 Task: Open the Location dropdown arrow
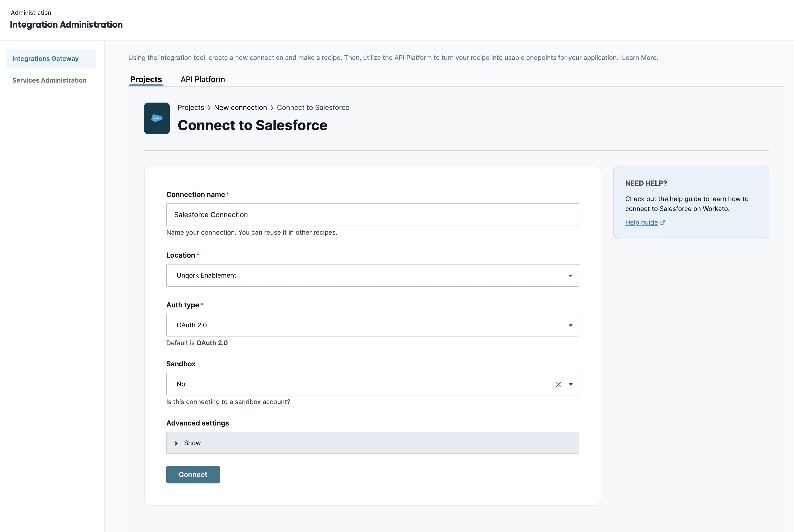click(570, 276)
